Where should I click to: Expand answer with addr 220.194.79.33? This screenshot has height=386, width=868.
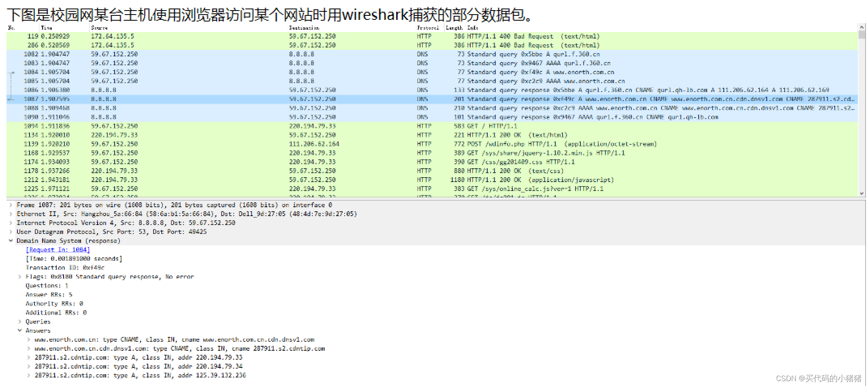click(29, 358)
